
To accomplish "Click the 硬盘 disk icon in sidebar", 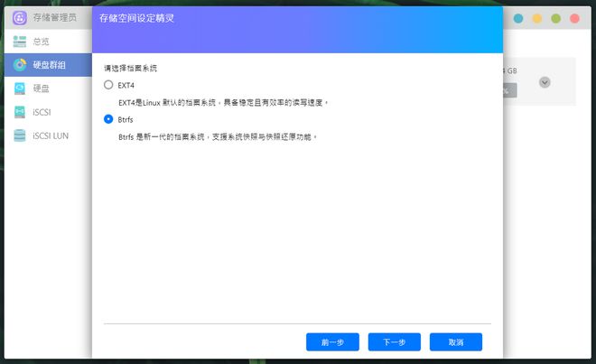I will click(x=19, y=89).
